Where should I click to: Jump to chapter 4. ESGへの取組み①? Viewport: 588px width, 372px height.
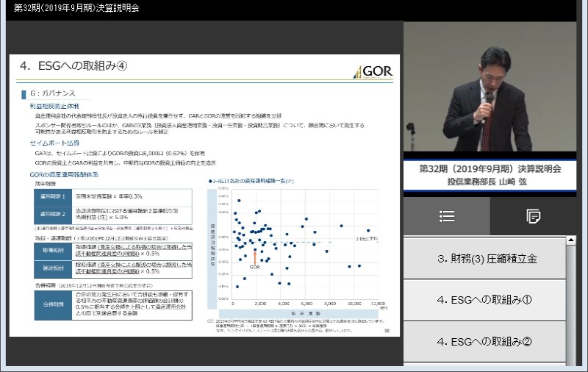484,300
